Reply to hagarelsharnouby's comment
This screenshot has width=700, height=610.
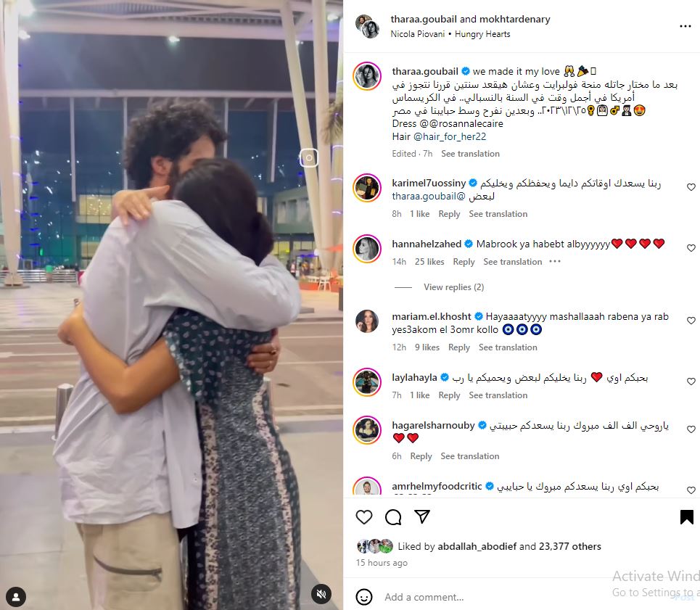tap(421, 456)
